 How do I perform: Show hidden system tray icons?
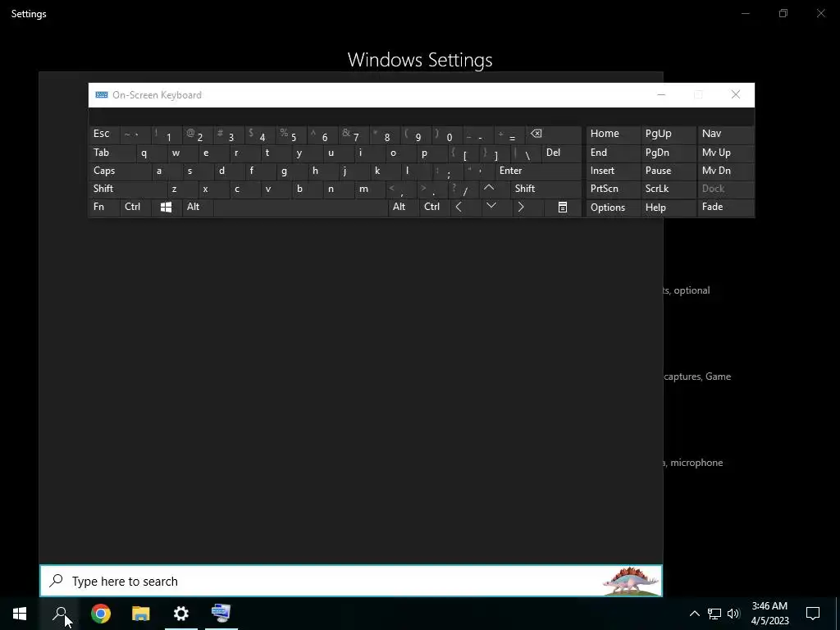694,614
